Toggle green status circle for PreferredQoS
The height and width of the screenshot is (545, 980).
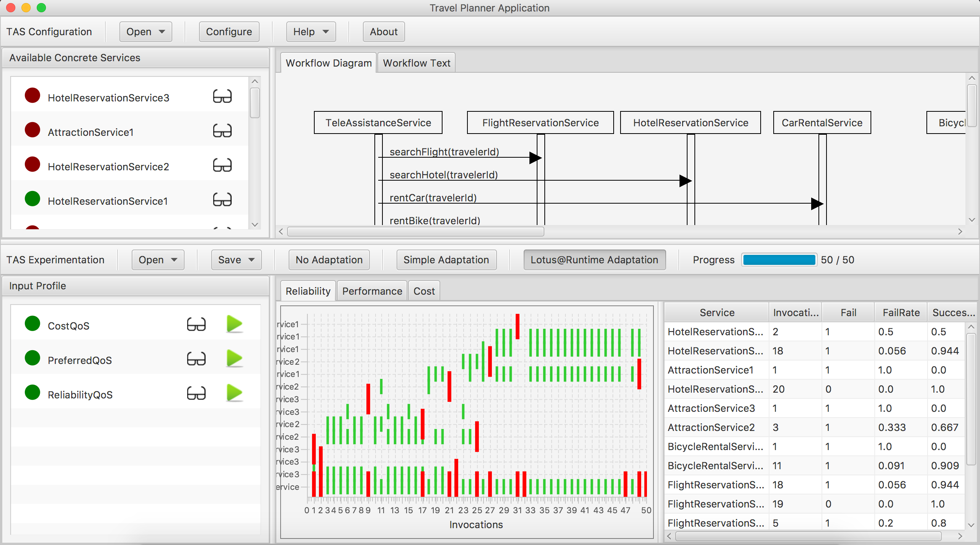(x=33, y=359)
